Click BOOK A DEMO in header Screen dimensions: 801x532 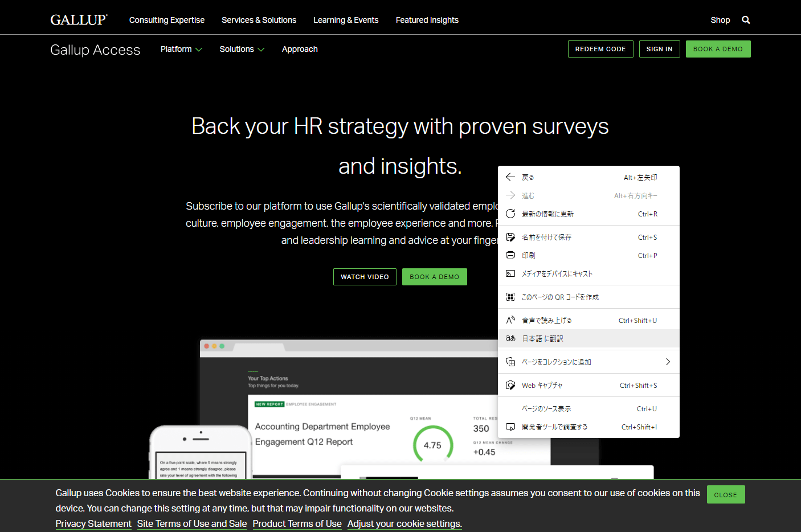click(718, 49)
